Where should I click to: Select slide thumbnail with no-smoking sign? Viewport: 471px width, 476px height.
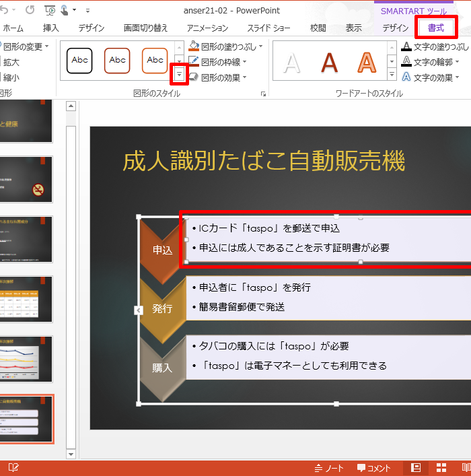tap(26, 179)
